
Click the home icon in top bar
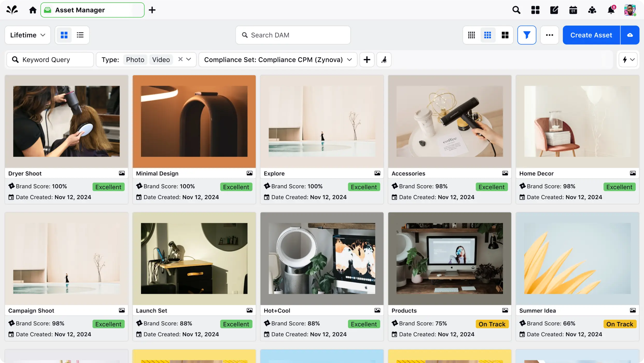[33, 10]
